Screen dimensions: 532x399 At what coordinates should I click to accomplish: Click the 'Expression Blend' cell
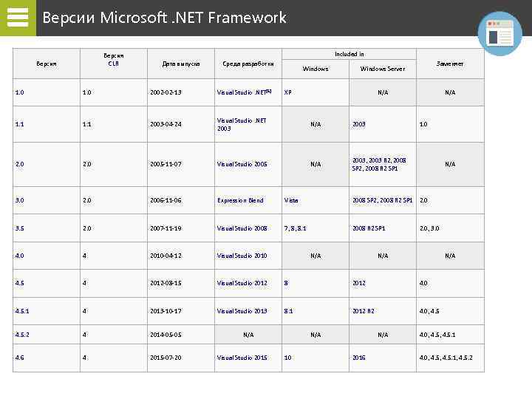click(240, 200)
